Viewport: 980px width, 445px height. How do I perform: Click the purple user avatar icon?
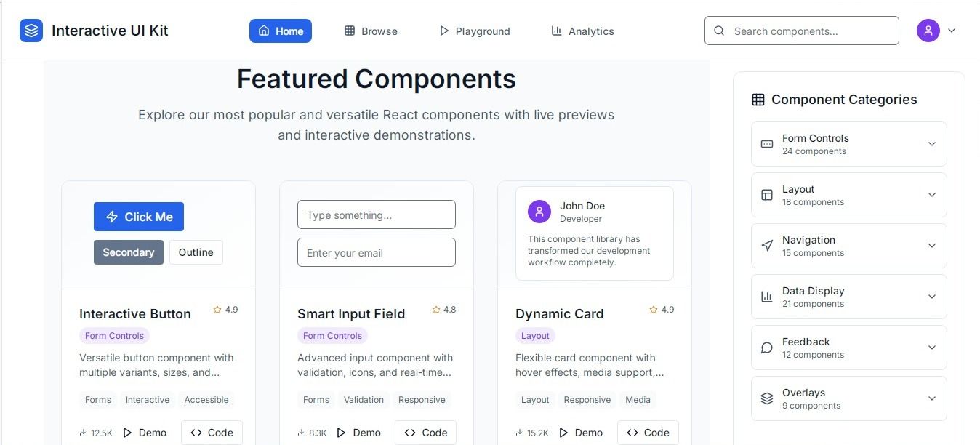click(x=928, y=31)
